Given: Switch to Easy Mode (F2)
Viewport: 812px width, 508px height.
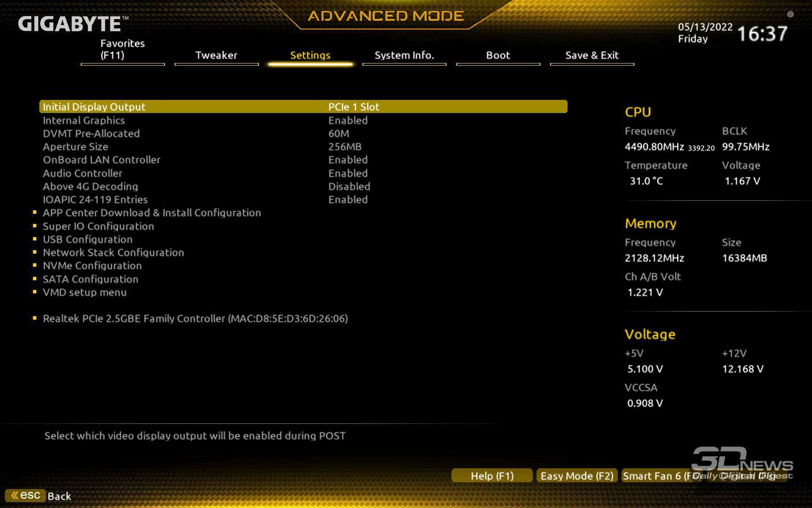Looking at the screenshot, I should click(577, 476).
